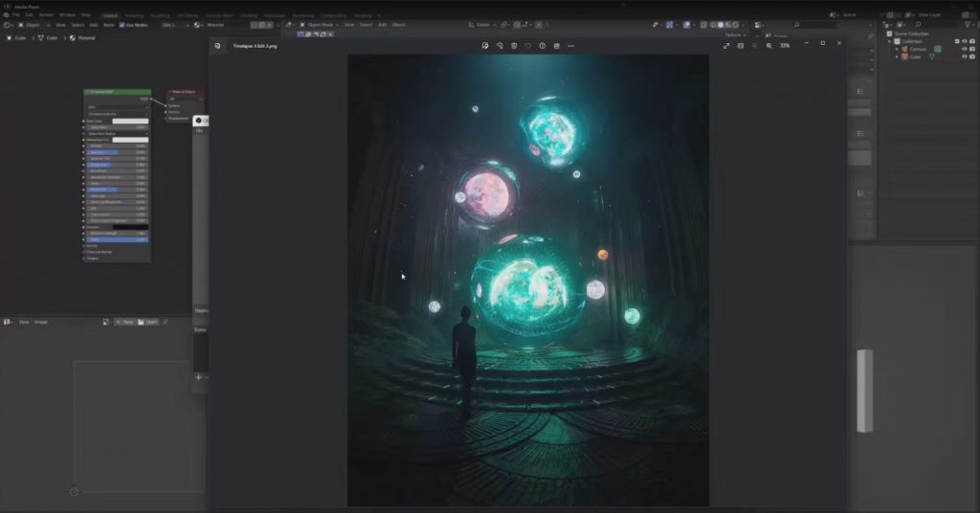
Task: Disable Camera in renders via camera icon
Action: pos(972,49)
